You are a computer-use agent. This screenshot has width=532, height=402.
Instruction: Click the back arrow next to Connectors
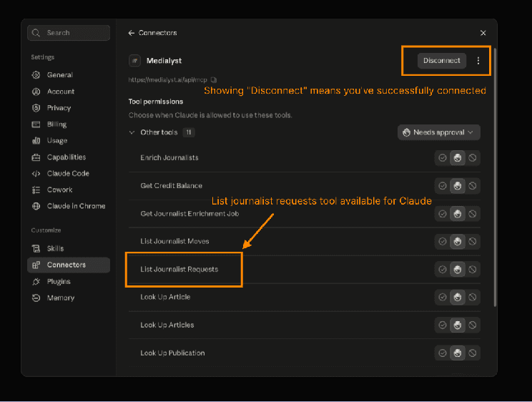[x=132, y=33]
